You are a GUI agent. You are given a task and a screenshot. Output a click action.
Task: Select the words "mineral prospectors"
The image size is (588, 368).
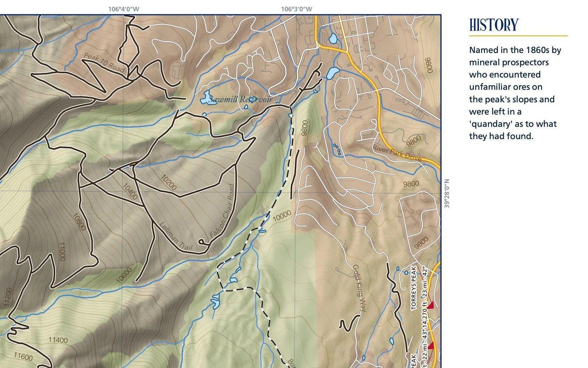(509, 62)
